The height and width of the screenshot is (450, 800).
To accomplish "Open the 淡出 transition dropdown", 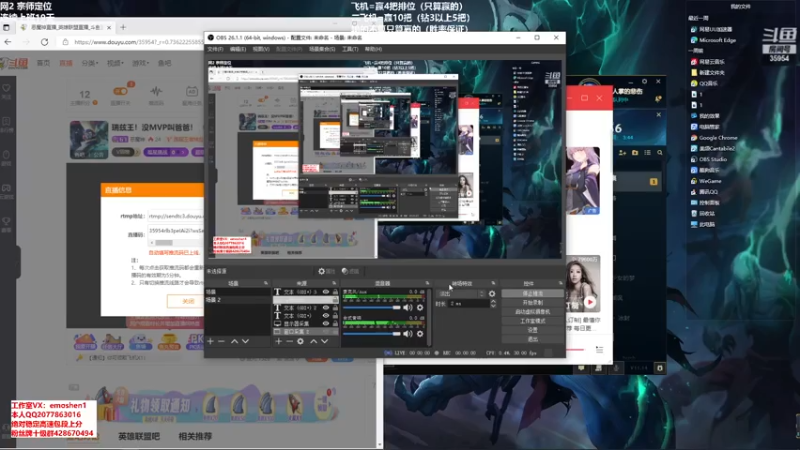I will click(x=461, y=294).
